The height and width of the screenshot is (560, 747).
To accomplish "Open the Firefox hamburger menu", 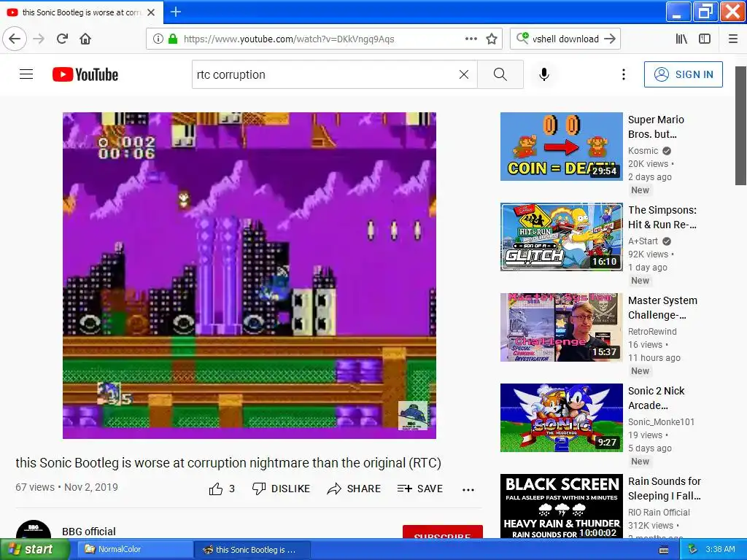I will 733,39.
